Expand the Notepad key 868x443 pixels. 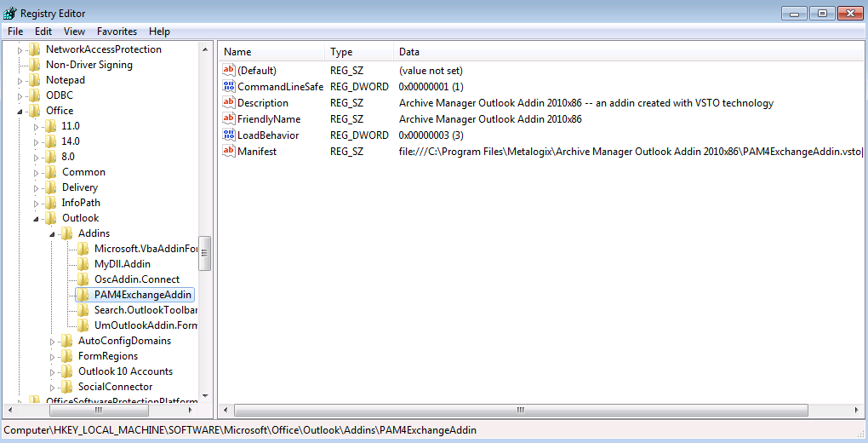pyautogui.click(x=20, y=81)
